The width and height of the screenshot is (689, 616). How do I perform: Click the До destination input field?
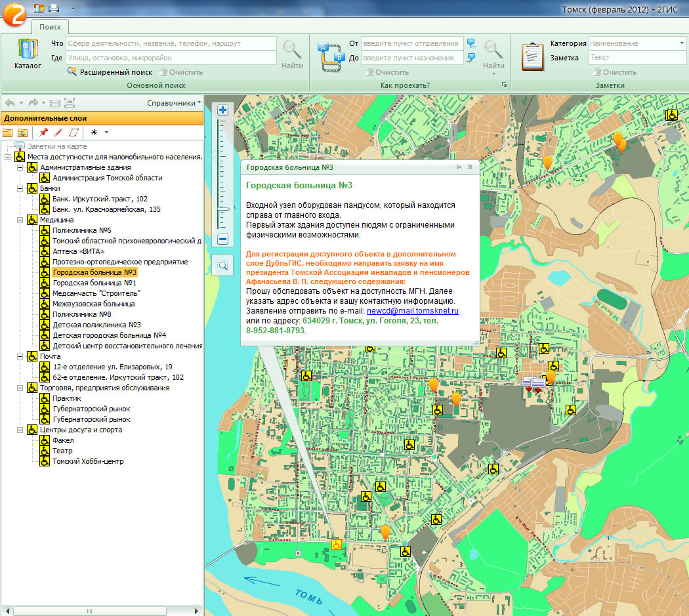click(x=412, y=58)
